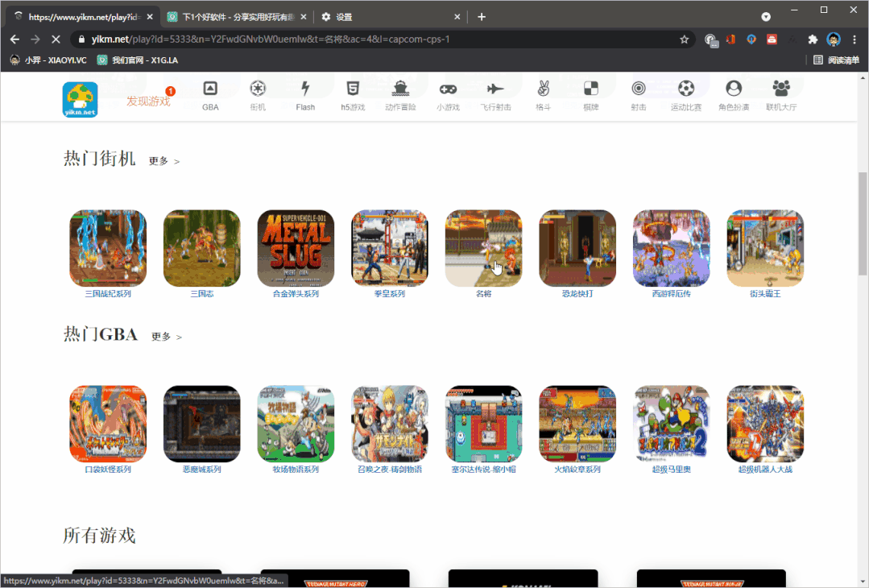This screenshot has height=588, width=869.
Task: Click the 街头霸王 game thumbnail
Action: [x=764, y=248]
